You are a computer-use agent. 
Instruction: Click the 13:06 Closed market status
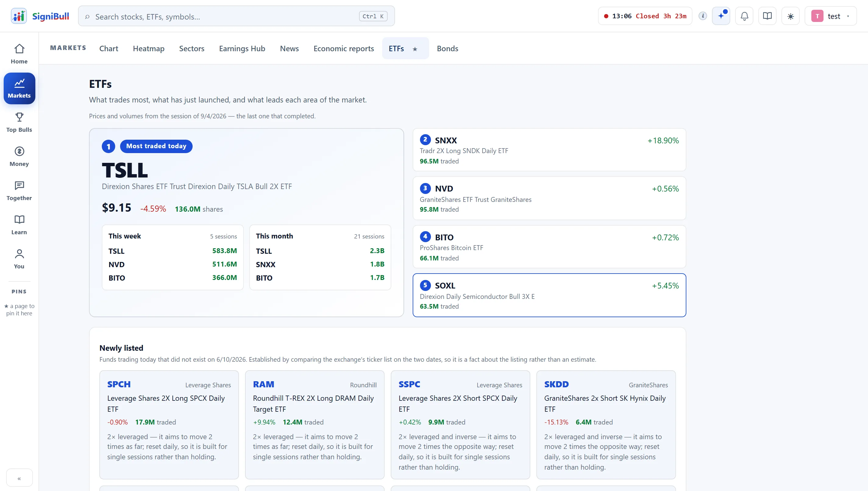pos(645,16)
